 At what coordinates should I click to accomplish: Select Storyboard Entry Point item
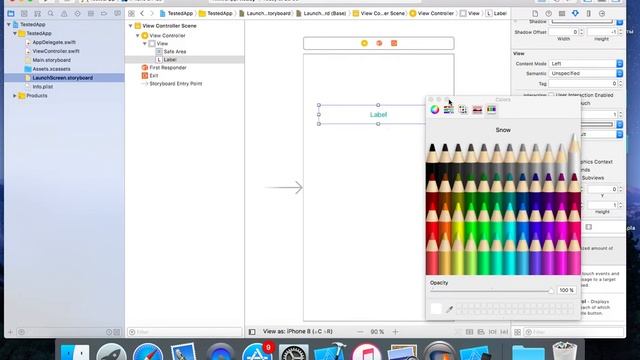(176, 84)
